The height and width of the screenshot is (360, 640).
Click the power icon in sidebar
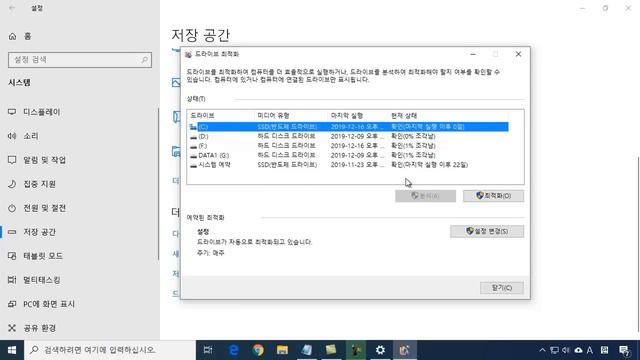pos(12,208)
